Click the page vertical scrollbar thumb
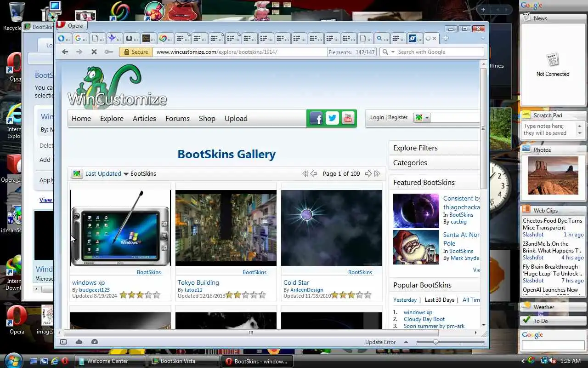This screenshot has width=588, height=368. click(483, 129)
